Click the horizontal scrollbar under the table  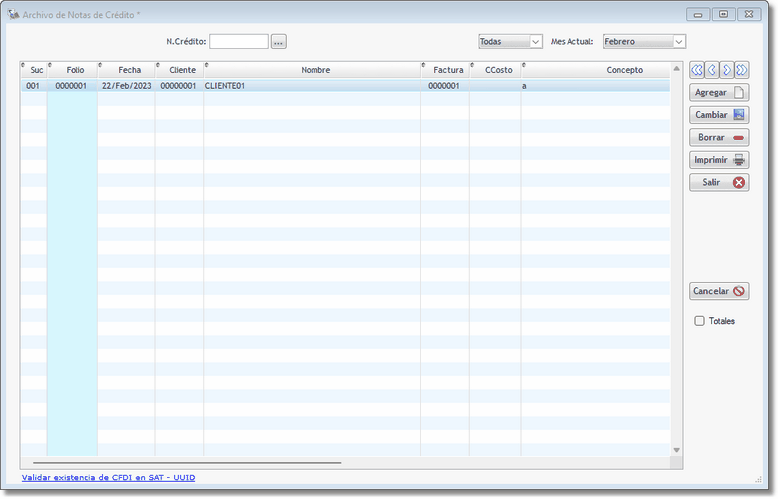click(186, 463)
